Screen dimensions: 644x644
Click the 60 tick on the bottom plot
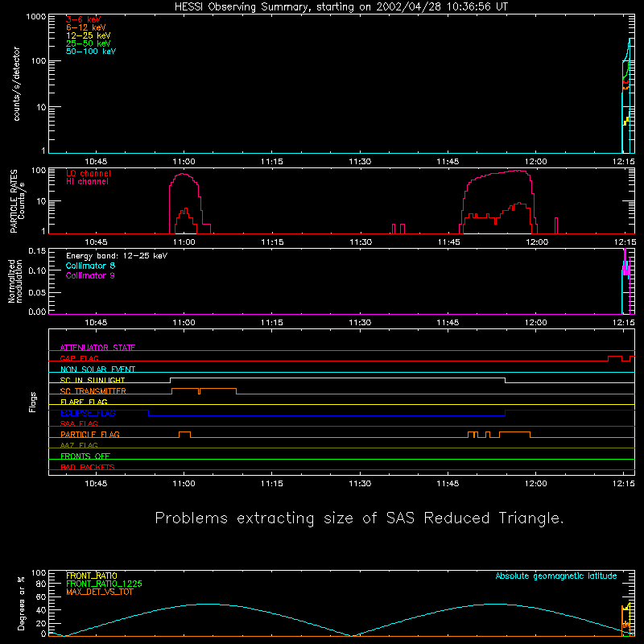point(41,597)
